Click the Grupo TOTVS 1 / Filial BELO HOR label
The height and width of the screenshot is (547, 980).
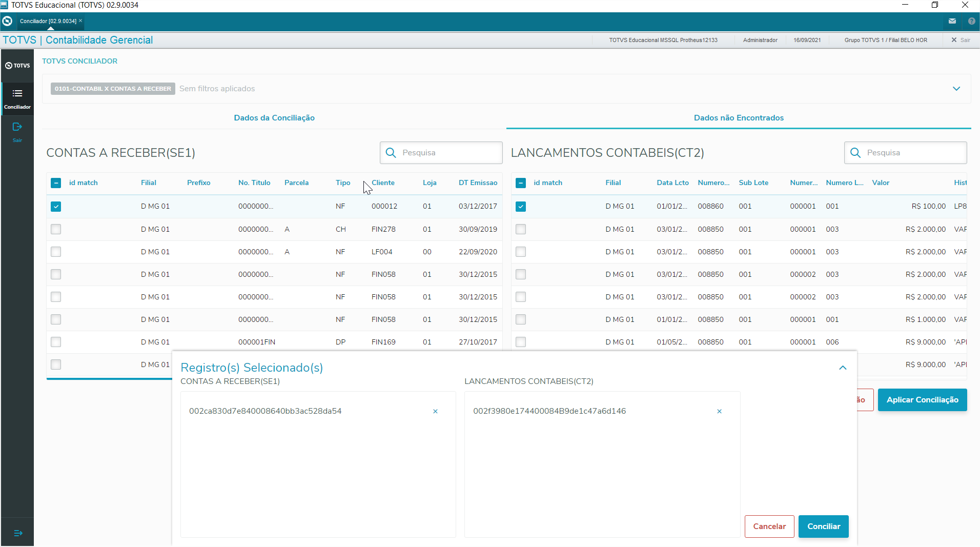click(x=886, y=40)
